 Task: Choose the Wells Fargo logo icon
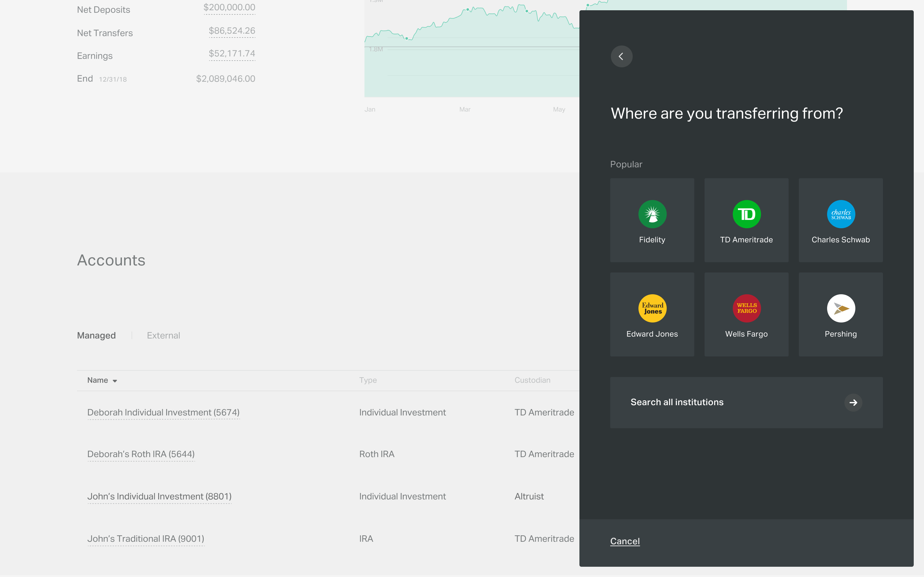point(747,308)
